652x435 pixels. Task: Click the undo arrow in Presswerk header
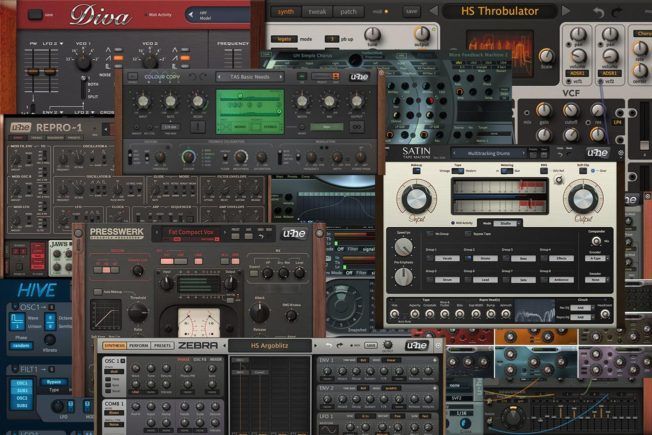pos(261,236)
